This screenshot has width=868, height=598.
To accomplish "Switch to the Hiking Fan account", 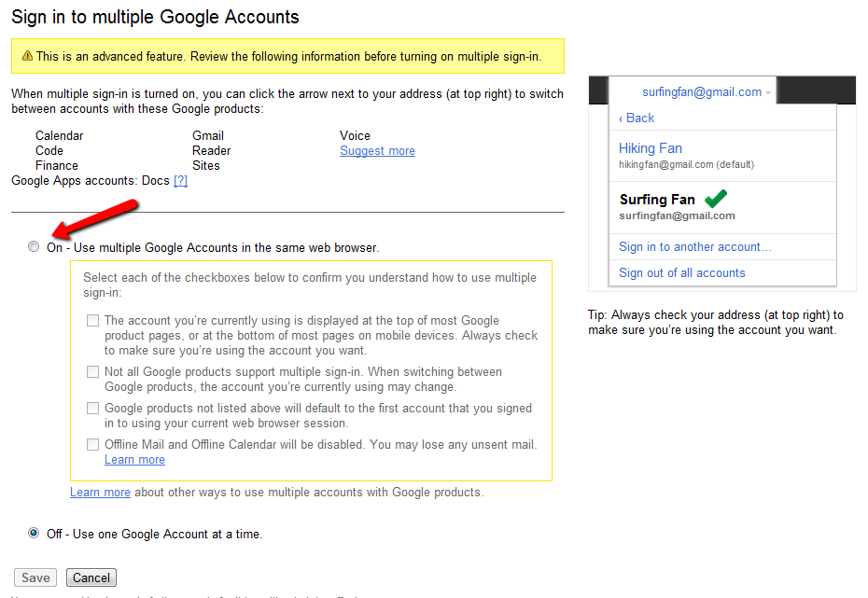I will point(651,148).
